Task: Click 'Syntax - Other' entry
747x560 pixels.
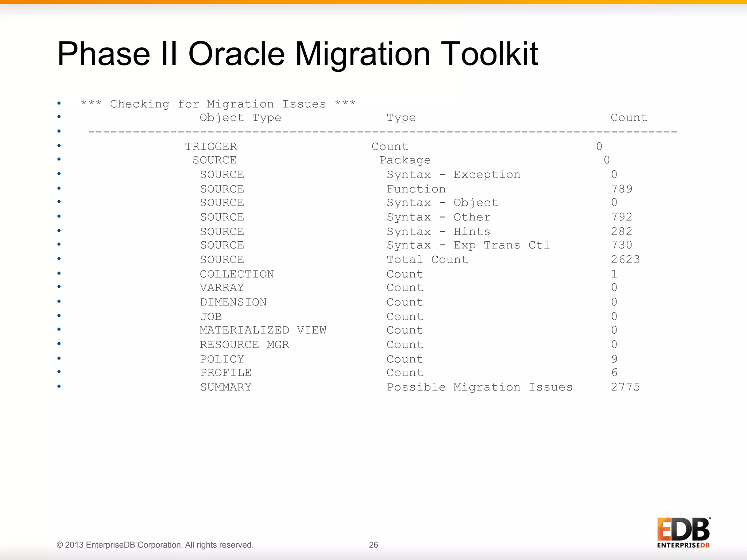Action: (x=438, y=217)
